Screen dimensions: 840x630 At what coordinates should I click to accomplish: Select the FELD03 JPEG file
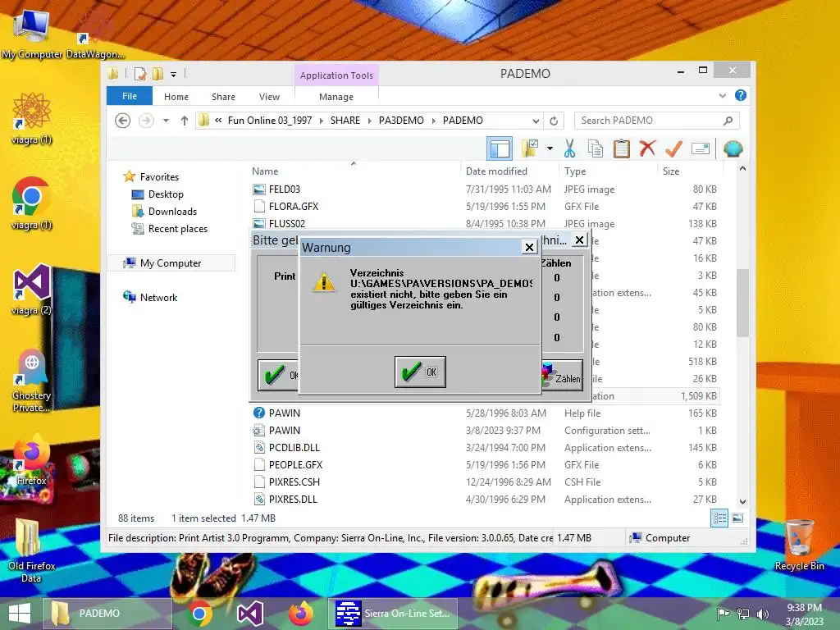point(485,189)
